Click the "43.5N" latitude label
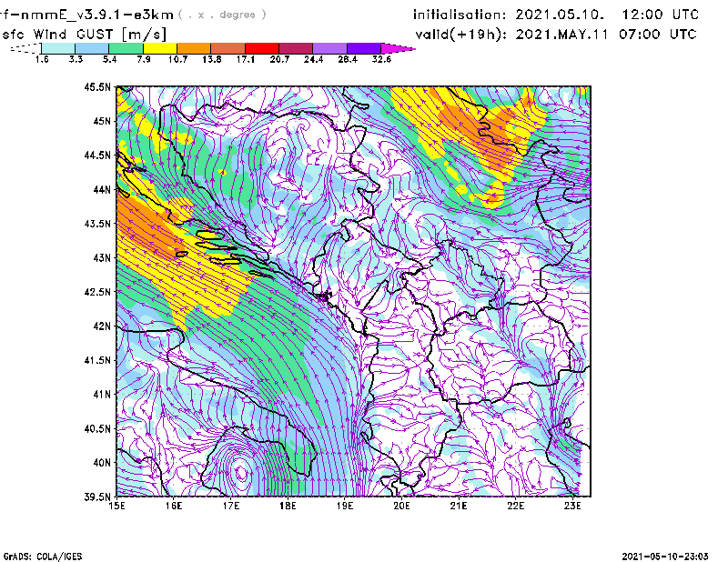Image resolution: width=728 pixels, height=562 pixels. 97,223
